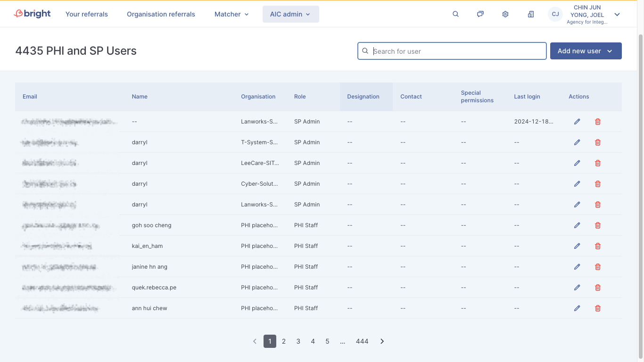Click the LeeCare-SIT organisation cell
Image resolution: width=644 pixels, height=362 pixels.
click(x=260, y=163)
